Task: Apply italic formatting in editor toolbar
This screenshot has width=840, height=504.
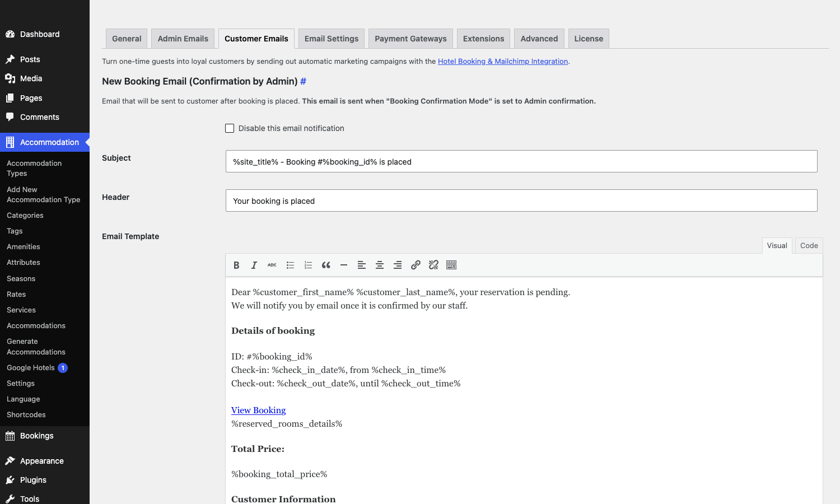Action: pyautogui.click(x=254, y=265)
